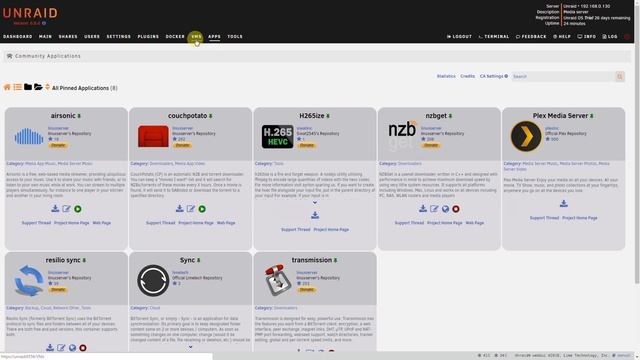640x360 pixels.
Task: Open the couchpotato edit icon
Action: [191, 209]
